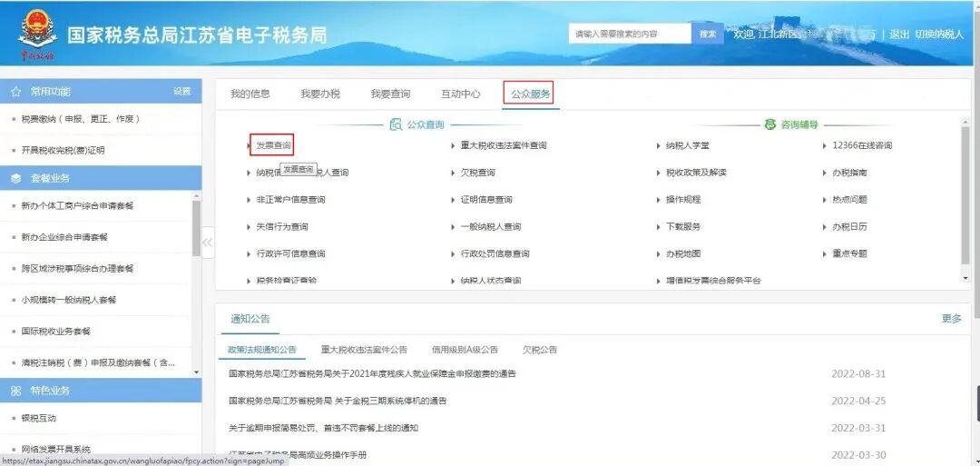
Task: Switch to the 我的信息 tab
Action: (250, 94)
